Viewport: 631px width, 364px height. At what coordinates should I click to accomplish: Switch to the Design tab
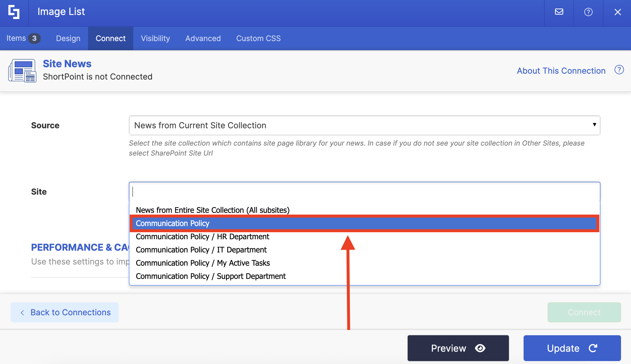coord(68,38)
